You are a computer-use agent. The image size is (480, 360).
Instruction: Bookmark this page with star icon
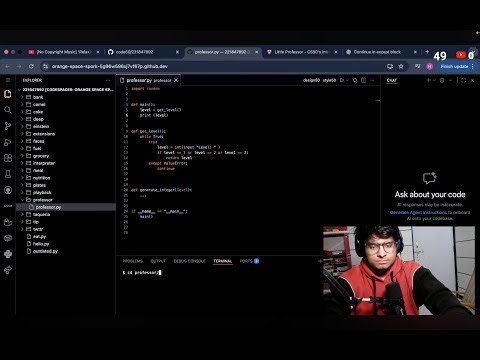(401, 66)
